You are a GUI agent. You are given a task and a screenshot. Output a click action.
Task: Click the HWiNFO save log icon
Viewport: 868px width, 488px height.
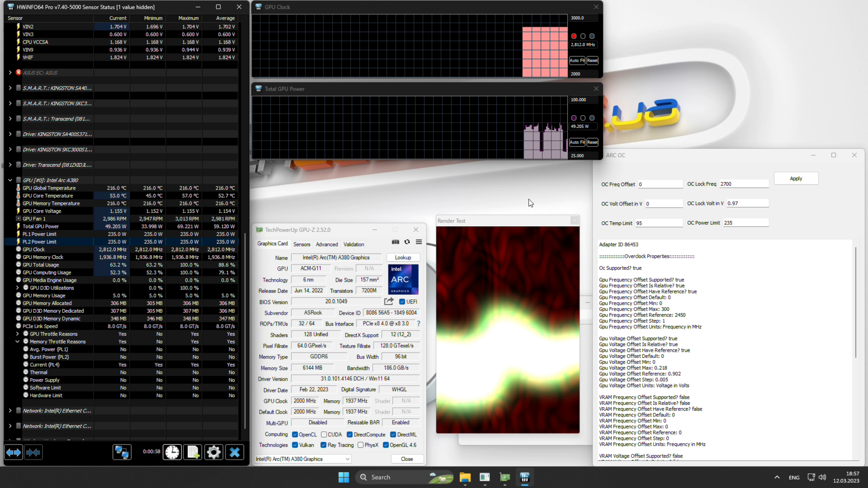click(193, 452)
